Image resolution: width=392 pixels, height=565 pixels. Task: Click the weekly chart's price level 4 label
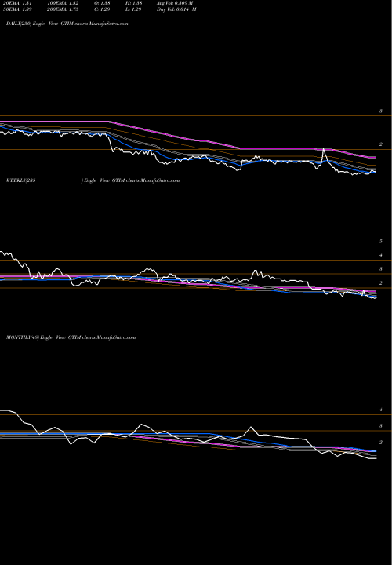point(381,255)
